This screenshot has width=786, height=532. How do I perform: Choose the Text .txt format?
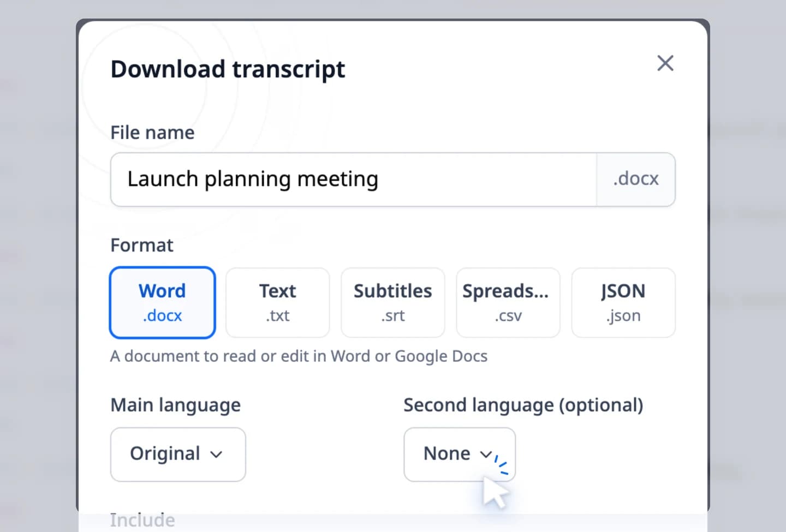277,303
